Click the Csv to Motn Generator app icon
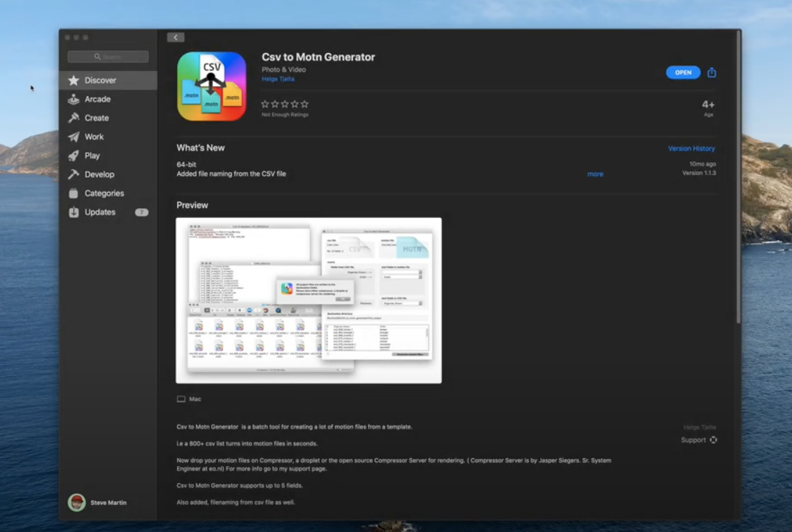The width and height of the screenshot is (792, 532). (212, 86)
